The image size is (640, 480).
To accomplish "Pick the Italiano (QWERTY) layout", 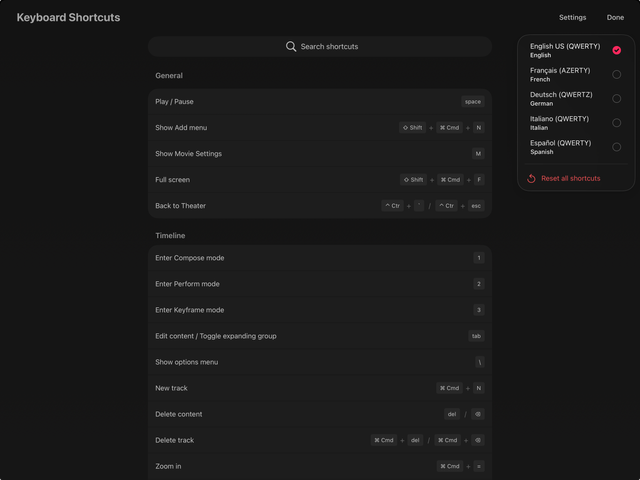I will [x=575, y=123].
